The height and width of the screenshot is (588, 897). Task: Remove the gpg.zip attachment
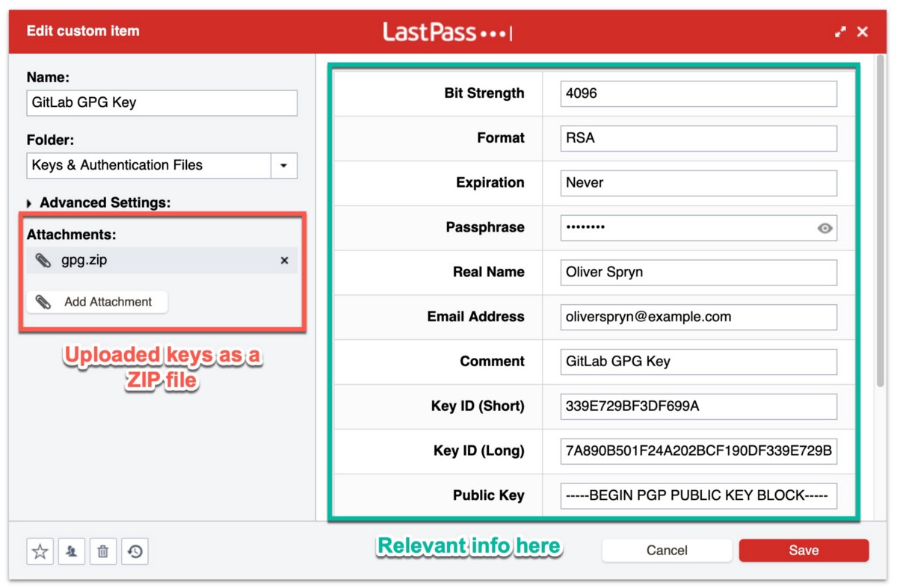point(284,261)
